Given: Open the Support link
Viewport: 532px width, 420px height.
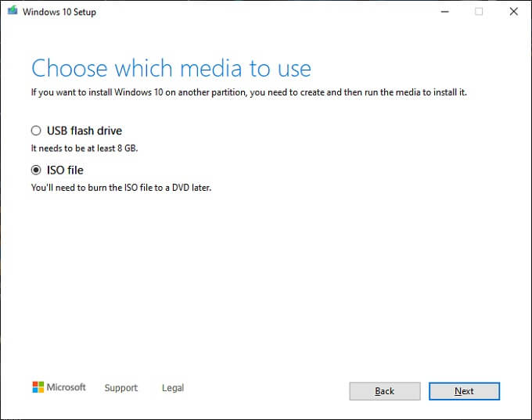Looking at the screenshot, I should [120, 388].
